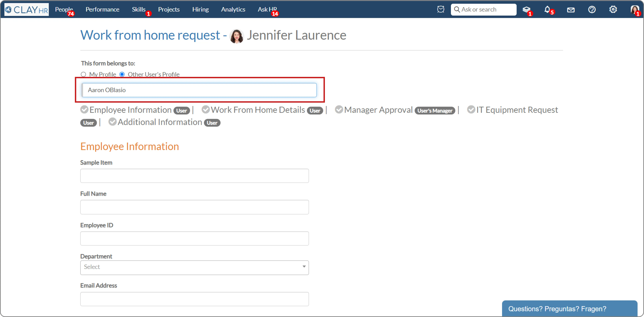
Task: Click the help question mark icon
Action: pyautogui.click(x=592, y=9)
